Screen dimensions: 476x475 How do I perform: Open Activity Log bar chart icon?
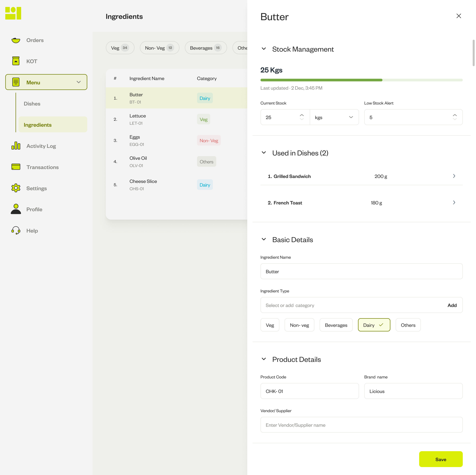(16, 146)
